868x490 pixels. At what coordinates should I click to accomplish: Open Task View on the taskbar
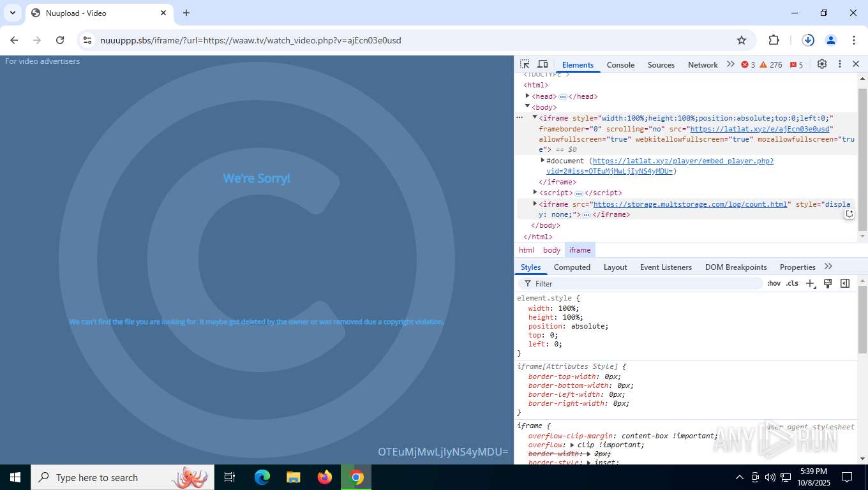[x=230, y=477]
